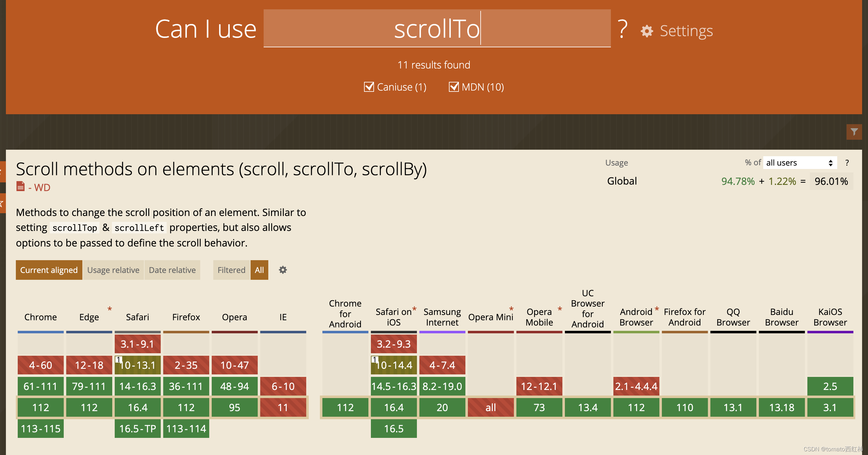Click the Current aligned button
The image size is (868, 455).
[49, 270]
